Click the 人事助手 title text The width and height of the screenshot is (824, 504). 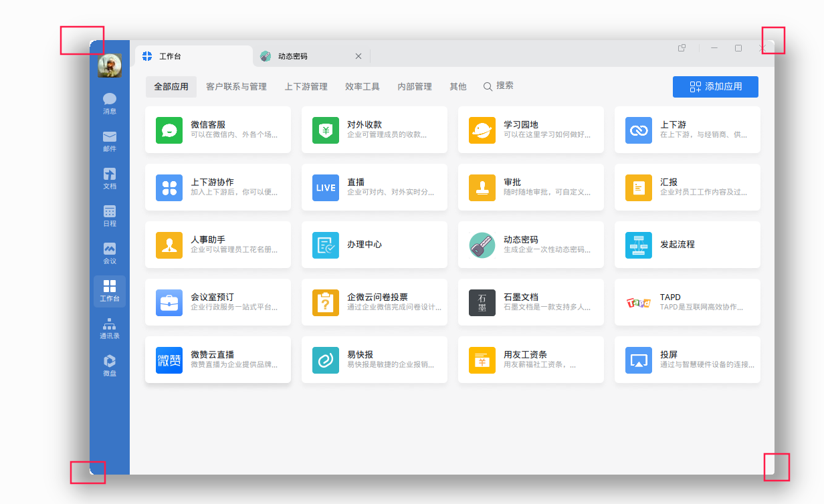(208, 239)
